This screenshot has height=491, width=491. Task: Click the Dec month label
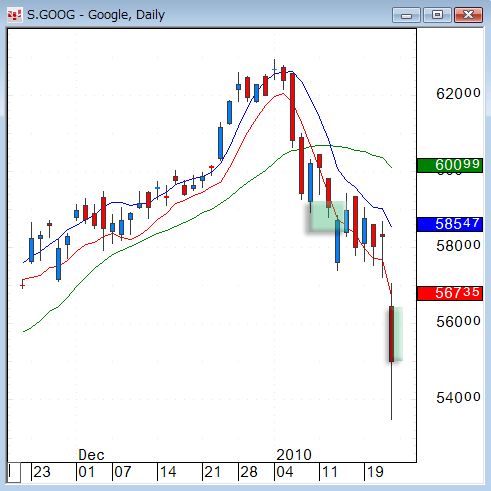click(x=91, y=455)
